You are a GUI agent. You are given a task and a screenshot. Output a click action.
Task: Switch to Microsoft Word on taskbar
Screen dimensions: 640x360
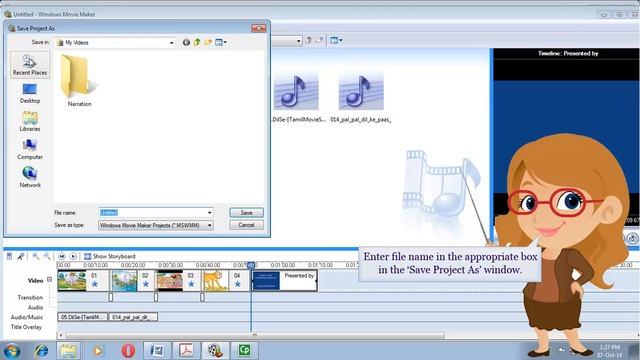(157, 350)
